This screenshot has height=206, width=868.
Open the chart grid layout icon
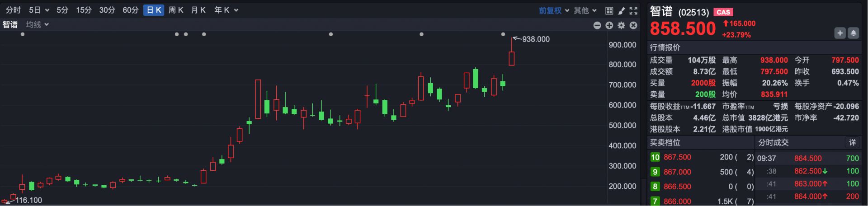[x=609, y=10]
